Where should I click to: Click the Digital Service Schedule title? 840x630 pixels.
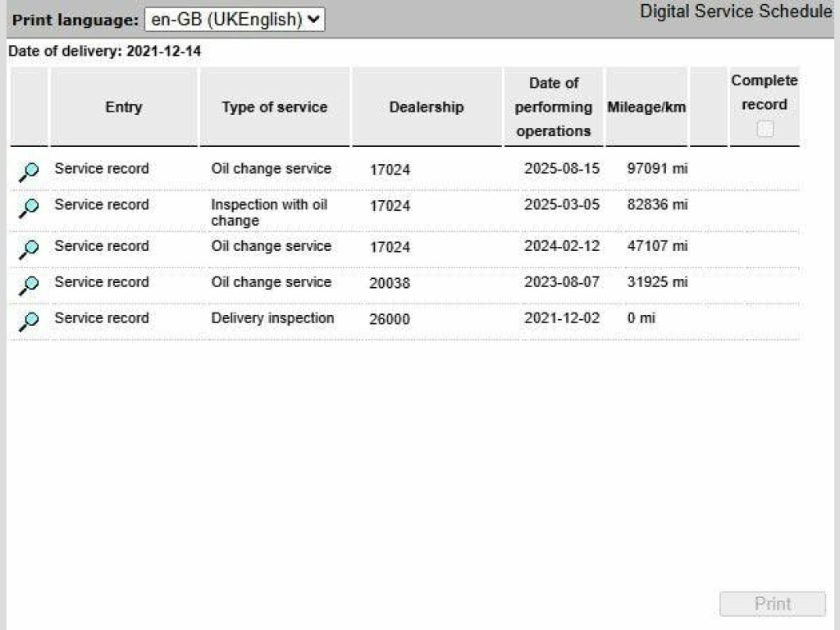click(735, 11)
